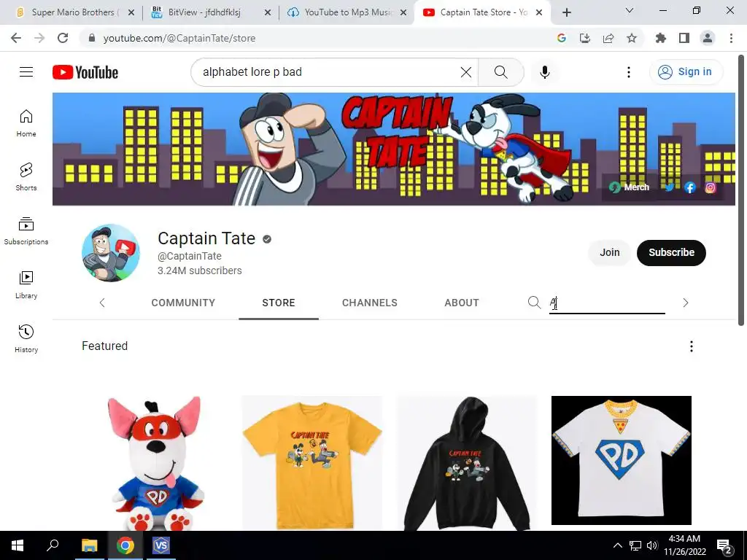The width and height of the screenshot is (747, 560).
Task: Click the share page icon in address bar
Action: 608,38
